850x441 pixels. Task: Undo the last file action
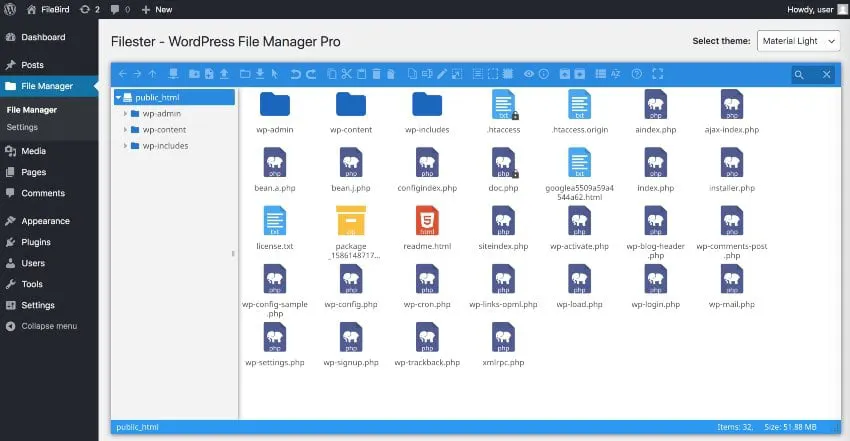(295, 74)
